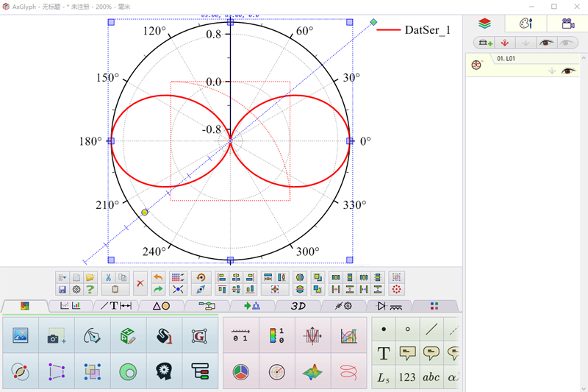Click the green HP blocks icon
Image resolution: width=588 pixels, height=392 pixels.
click(128, 335)
